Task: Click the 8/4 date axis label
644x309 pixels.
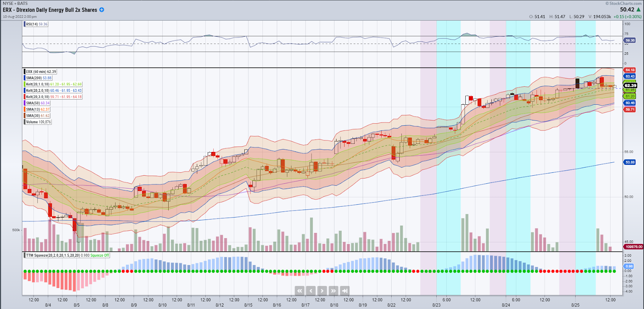Action: pos(48,305)
